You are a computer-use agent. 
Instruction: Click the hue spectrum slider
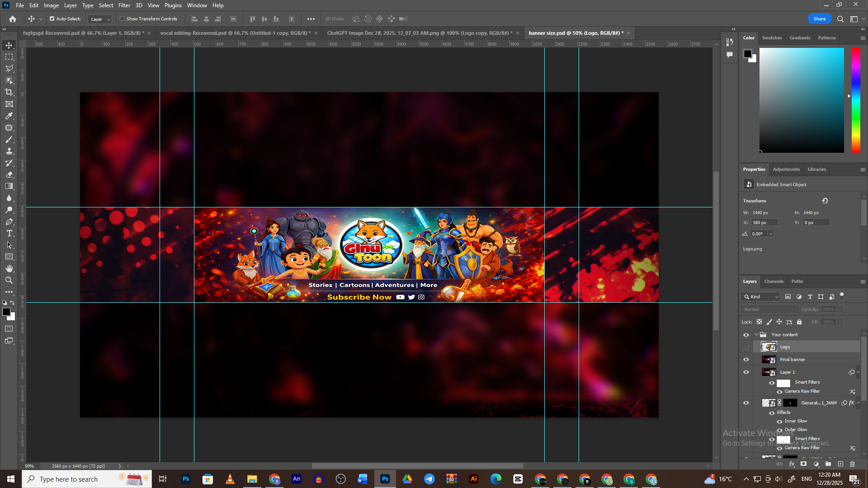856,99
